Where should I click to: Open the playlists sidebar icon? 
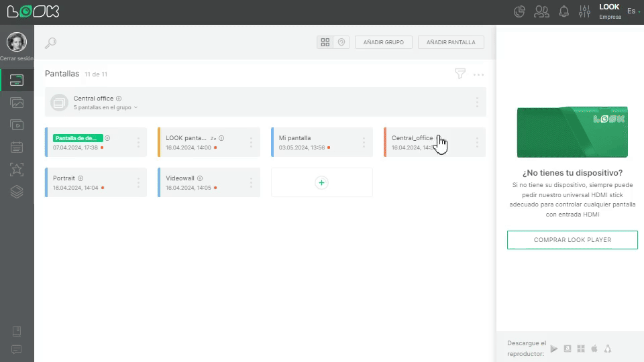pyautogui.click(x=17, y=125)
